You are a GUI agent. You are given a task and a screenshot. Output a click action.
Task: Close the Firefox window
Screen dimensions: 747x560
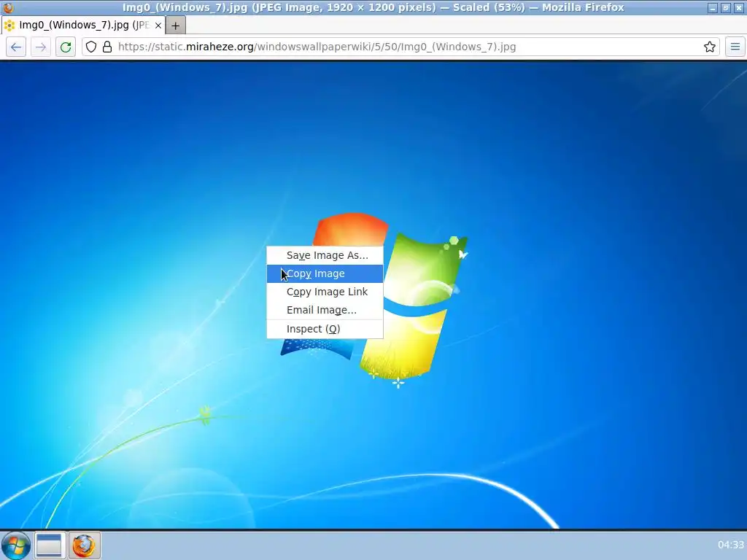pos(739,7)
